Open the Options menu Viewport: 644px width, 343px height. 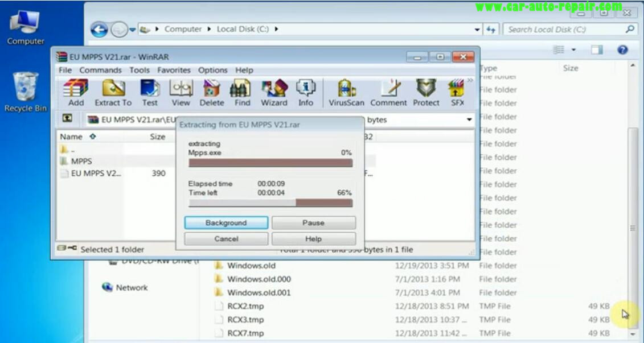pyautogui.click(x=213, y=70)
